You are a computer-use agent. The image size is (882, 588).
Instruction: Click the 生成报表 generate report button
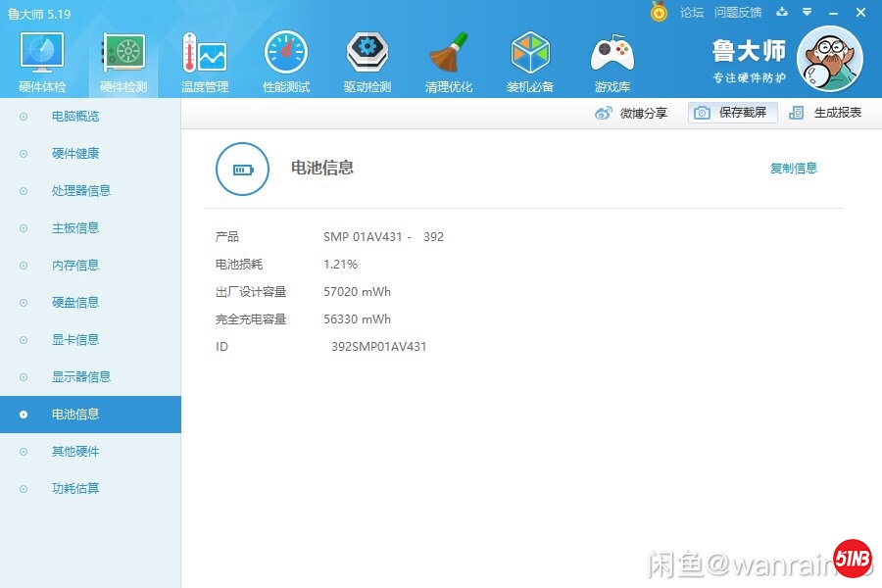(x=826, y=113)
